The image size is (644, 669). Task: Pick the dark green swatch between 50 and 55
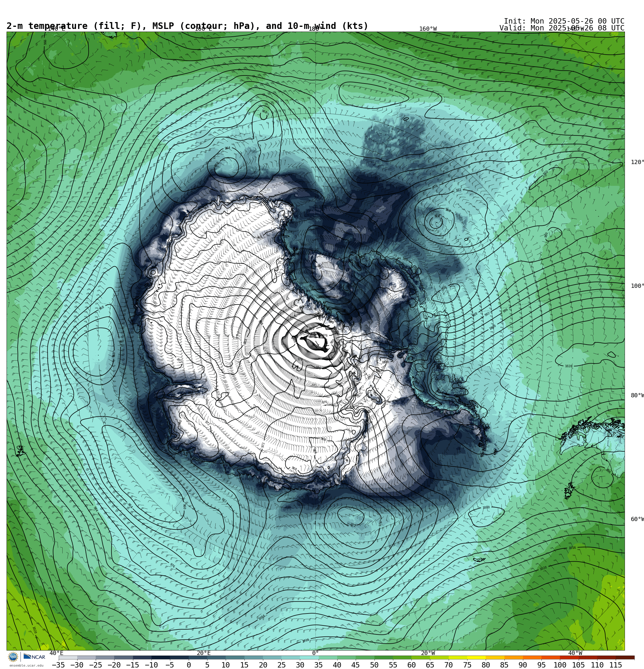[384, 658]
